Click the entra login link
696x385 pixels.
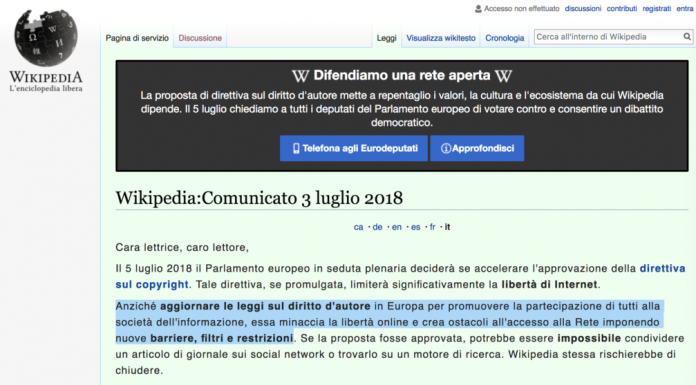coord(684,8)
